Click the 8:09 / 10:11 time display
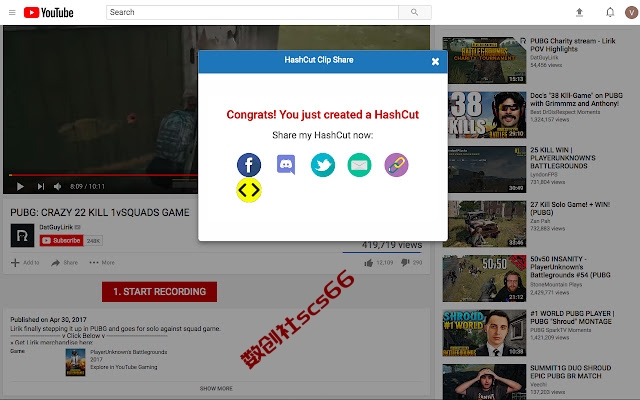640x400 pixels. 87,187
